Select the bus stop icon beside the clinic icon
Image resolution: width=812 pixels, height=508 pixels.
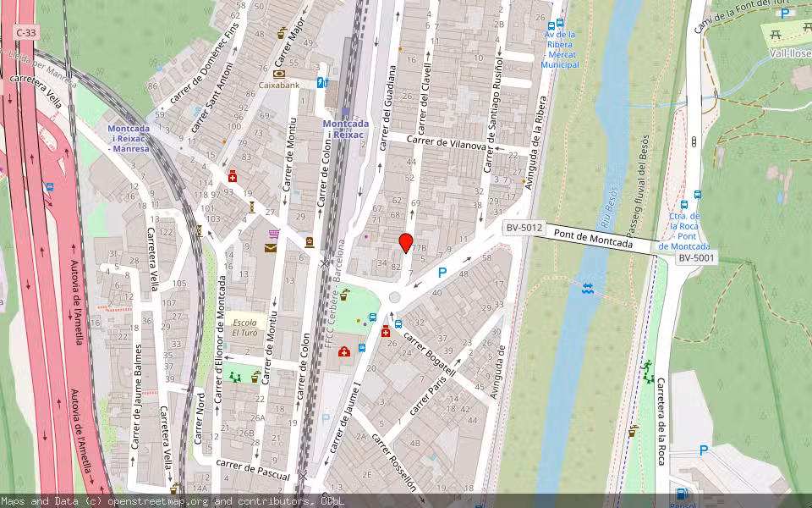pyautogui.click(x=361, y=347)
